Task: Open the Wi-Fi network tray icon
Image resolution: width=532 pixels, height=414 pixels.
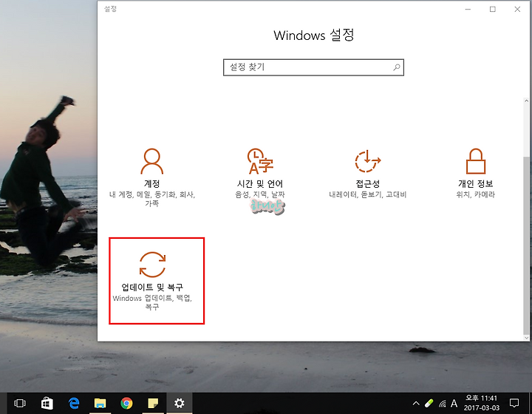Action: tap(442, 404)
